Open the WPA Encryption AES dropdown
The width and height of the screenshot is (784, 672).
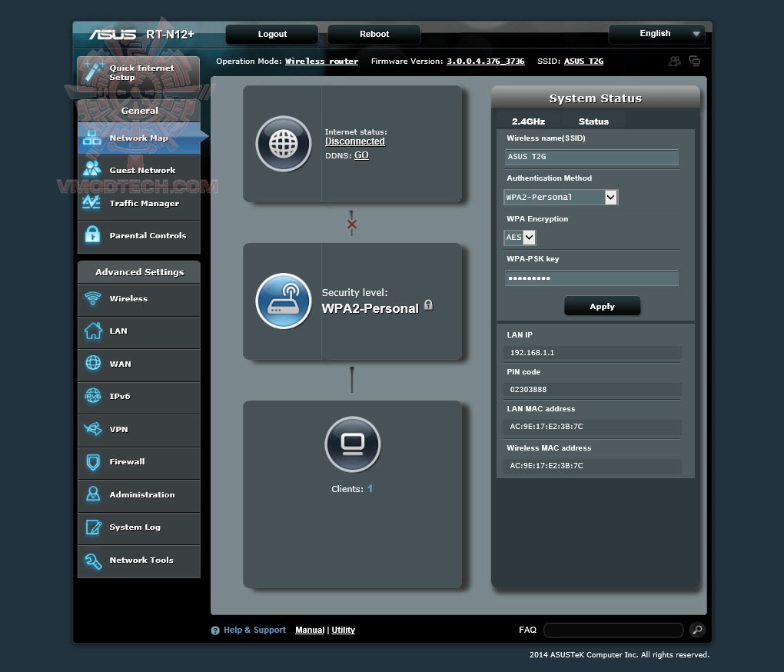click(x=520, y=237)
